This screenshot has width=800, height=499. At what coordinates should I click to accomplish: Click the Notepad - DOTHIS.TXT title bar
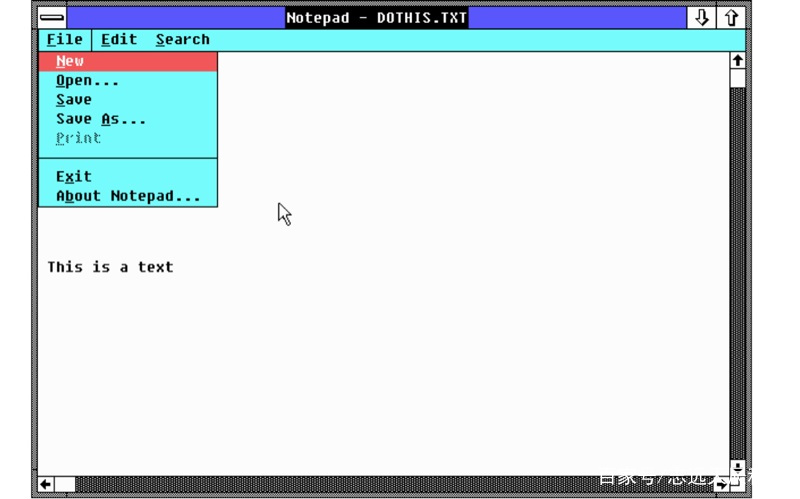coord(377,18)
